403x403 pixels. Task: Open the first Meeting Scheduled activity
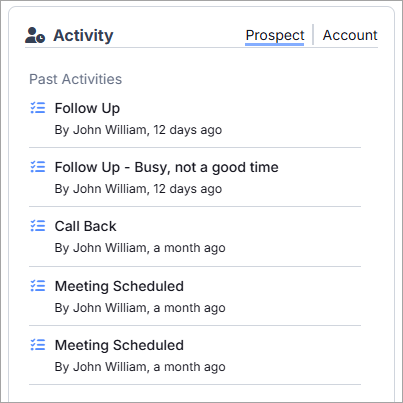click(119, 286)
